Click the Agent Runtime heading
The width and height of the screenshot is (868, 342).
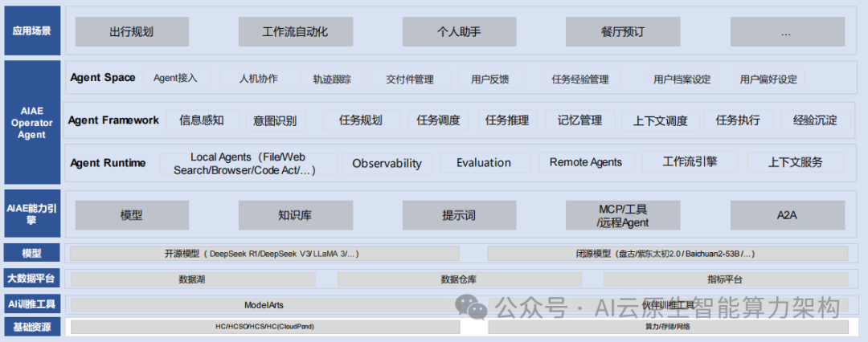[108, 163]
